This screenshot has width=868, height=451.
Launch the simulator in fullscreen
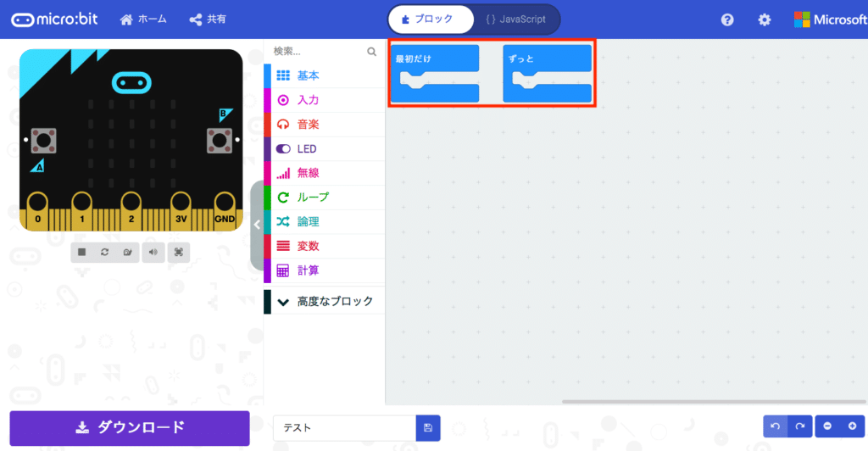pyautogui.click(x=179, y=253)
